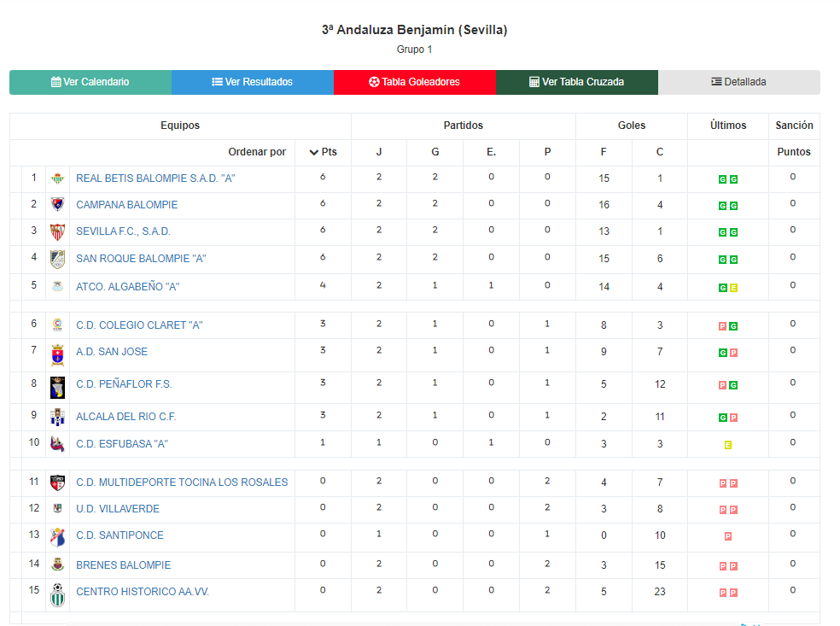Open ATCO. ALGABEÑO "A" team link
The width and height of the screenshot is (840, 626).
[x=127, y=287]
